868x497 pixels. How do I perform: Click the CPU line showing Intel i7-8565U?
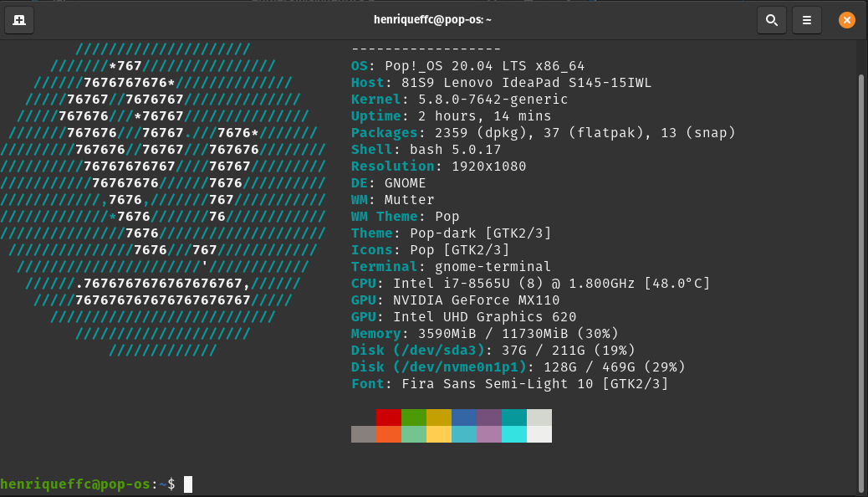(x=530, y=284)
